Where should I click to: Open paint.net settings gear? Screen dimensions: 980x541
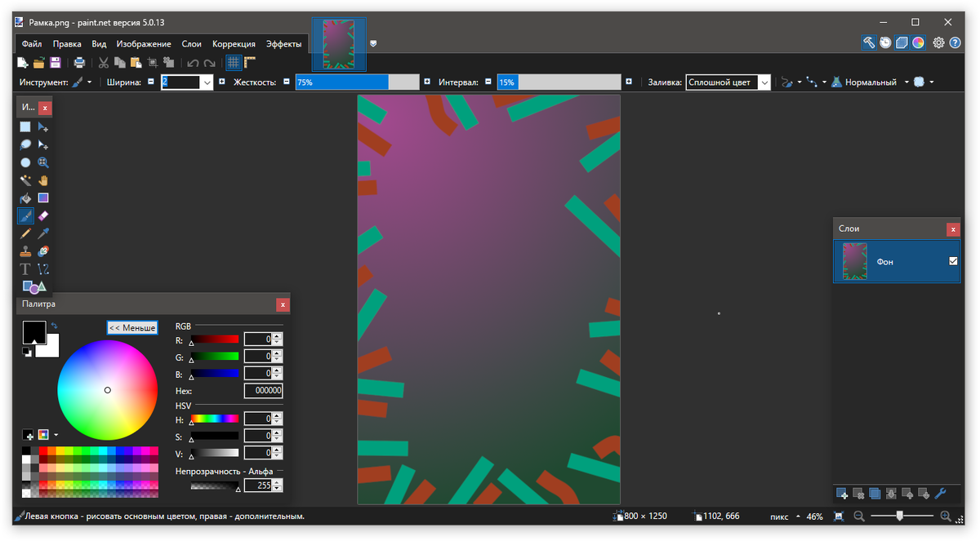938,42
